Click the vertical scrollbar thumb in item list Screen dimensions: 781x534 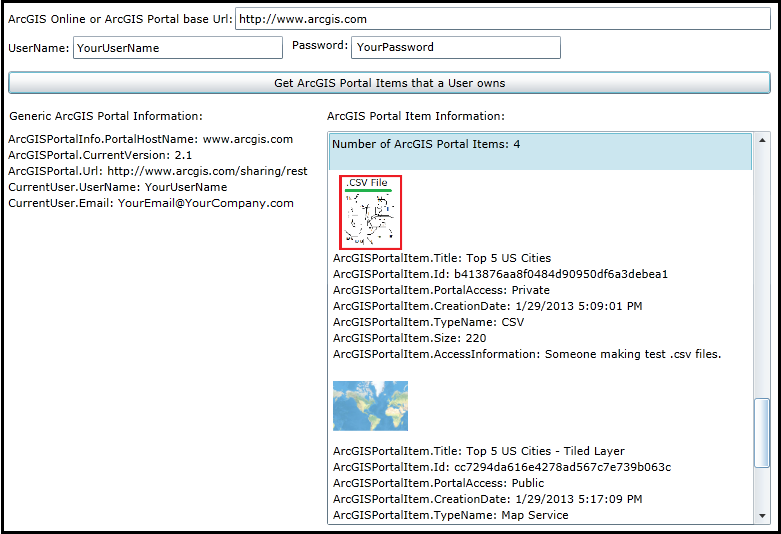click(x=762, y=432)
